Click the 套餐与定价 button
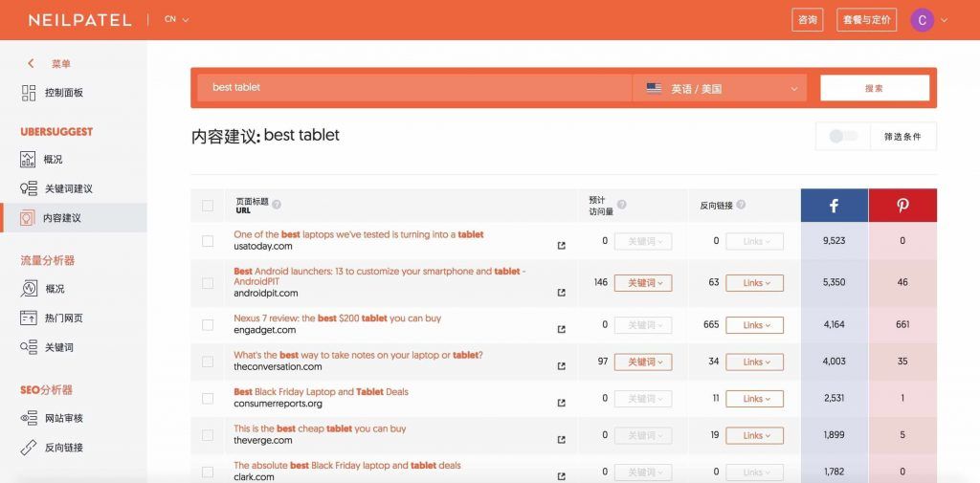The width and height of the screenshot is (980, 483). (x=866, y=20)
